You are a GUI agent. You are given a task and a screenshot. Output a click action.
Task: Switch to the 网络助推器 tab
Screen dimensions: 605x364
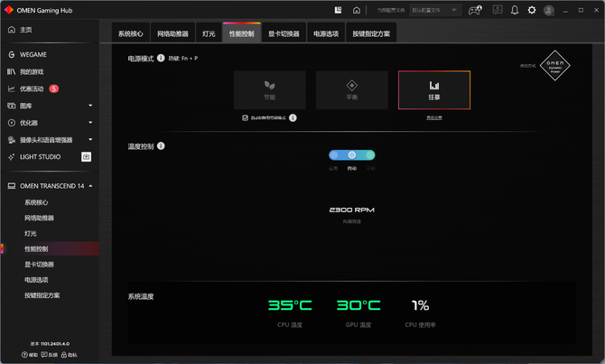tap(172, 33)
